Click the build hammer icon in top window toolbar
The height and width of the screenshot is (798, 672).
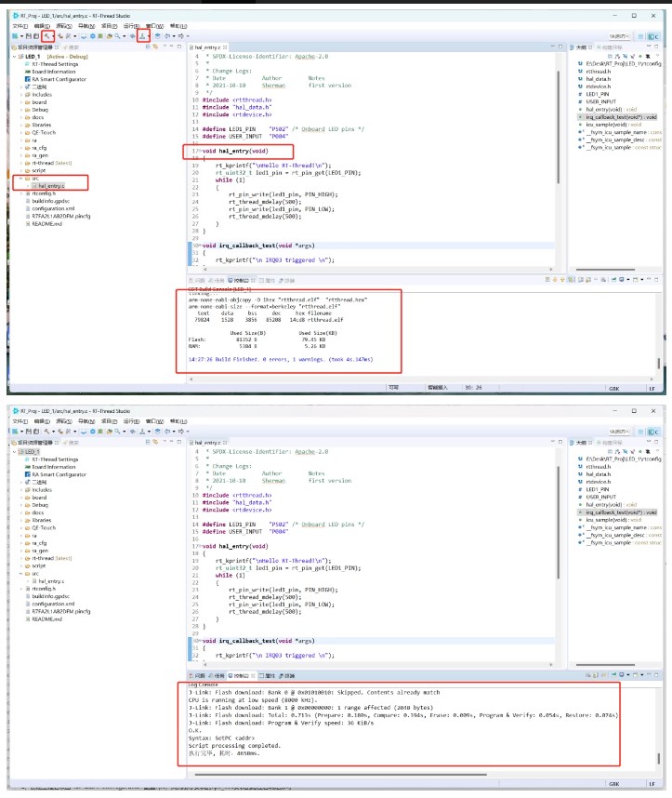point(46,36)
